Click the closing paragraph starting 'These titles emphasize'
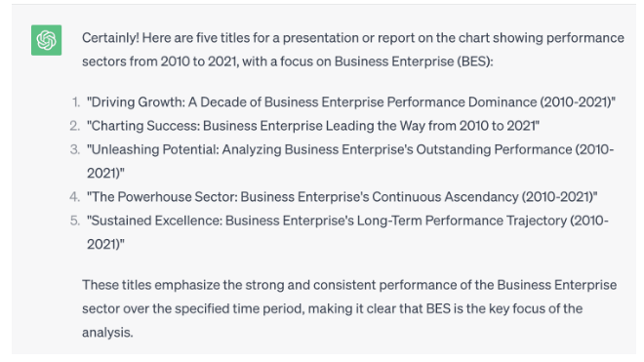Screen dimensions: 644x362 [x=349, y=308]
